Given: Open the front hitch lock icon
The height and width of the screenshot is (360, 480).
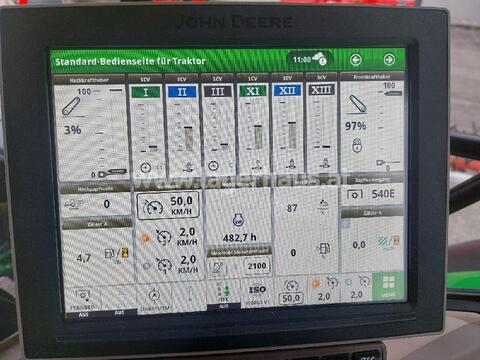Looking at the screenshot, I should pyautogui.click(x=357, y=145).
